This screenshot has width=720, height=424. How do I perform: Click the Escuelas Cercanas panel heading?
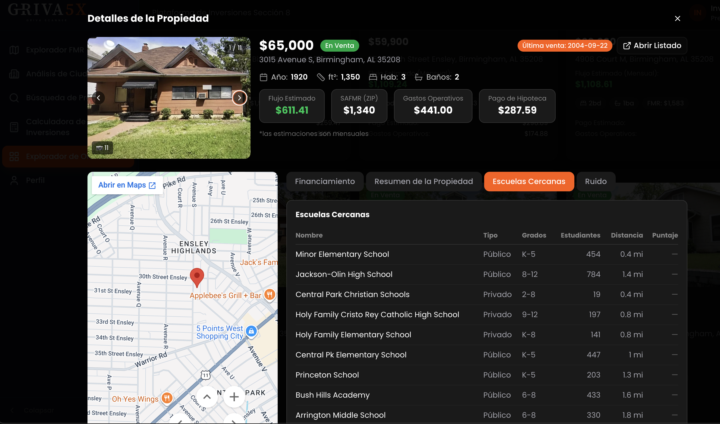pos(332,215)
